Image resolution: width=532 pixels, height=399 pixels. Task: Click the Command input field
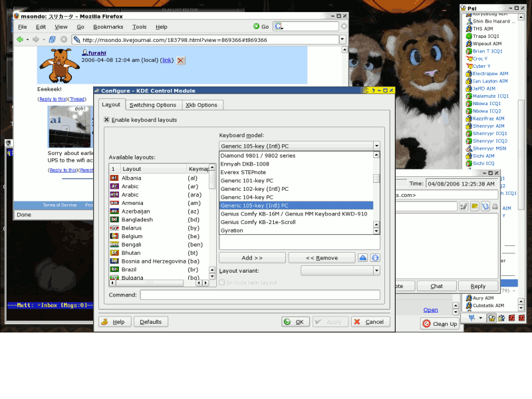[259, 295]
